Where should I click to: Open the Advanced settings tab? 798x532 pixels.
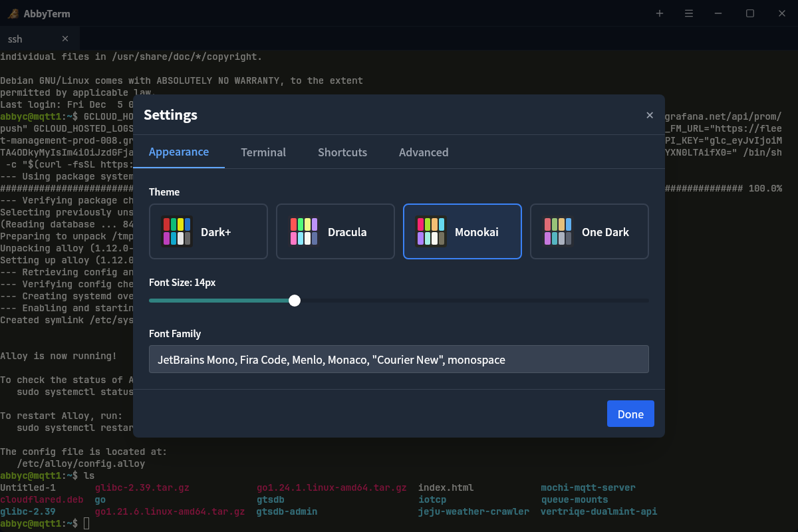(424, 152)
